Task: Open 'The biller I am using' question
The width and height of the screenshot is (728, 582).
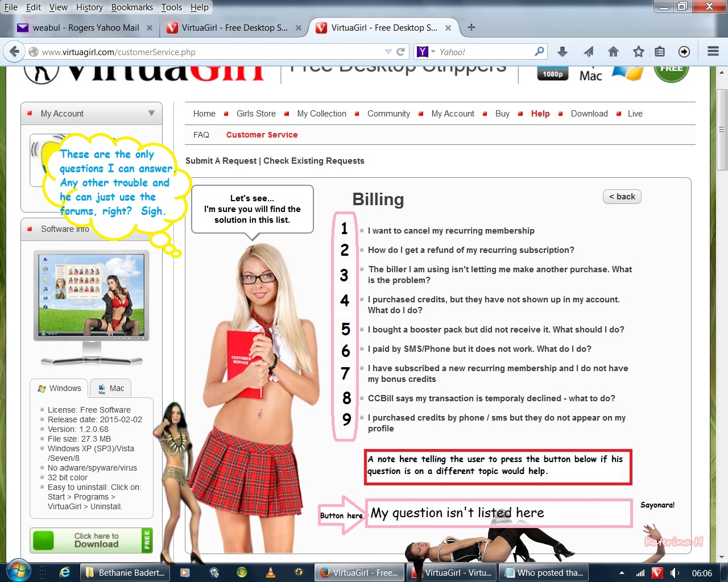Action: click(500, 275)
